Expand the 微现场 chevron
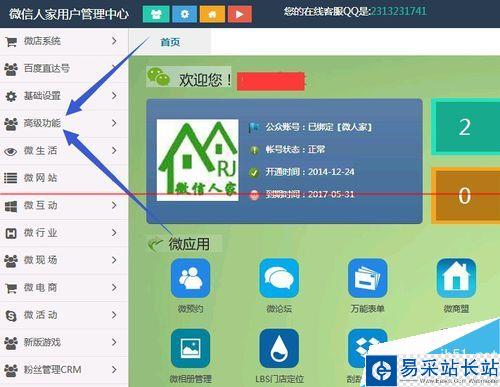The width and height of the screenshot is (500, 387). [x=114, y=260]
